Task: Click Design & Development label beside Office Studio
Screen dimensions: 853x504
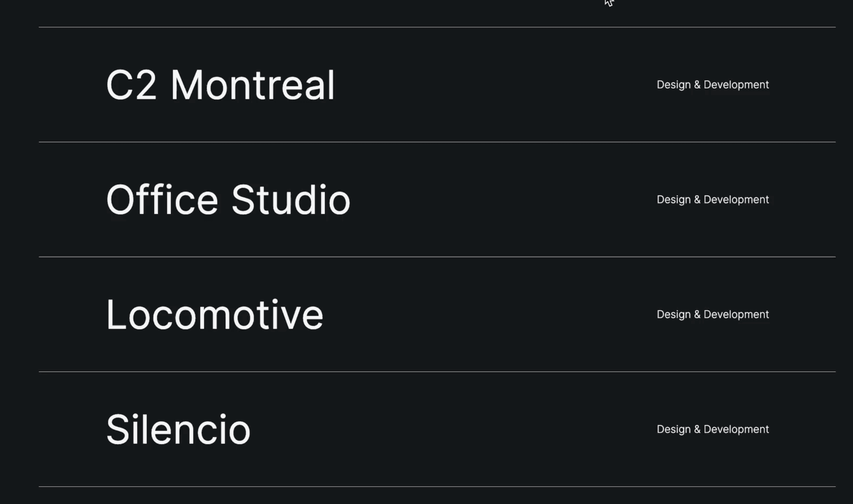Action: pos(713,200)
